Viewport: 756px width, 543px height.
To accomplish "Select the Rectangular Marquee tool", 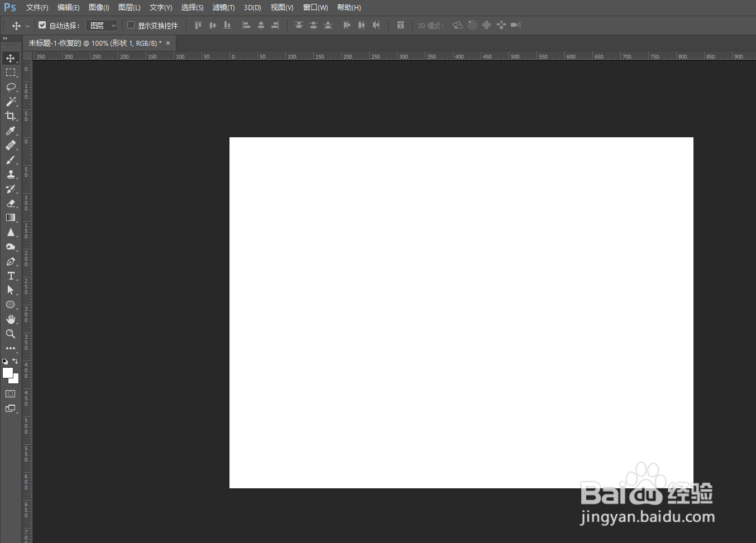I will tap(11, 73).
